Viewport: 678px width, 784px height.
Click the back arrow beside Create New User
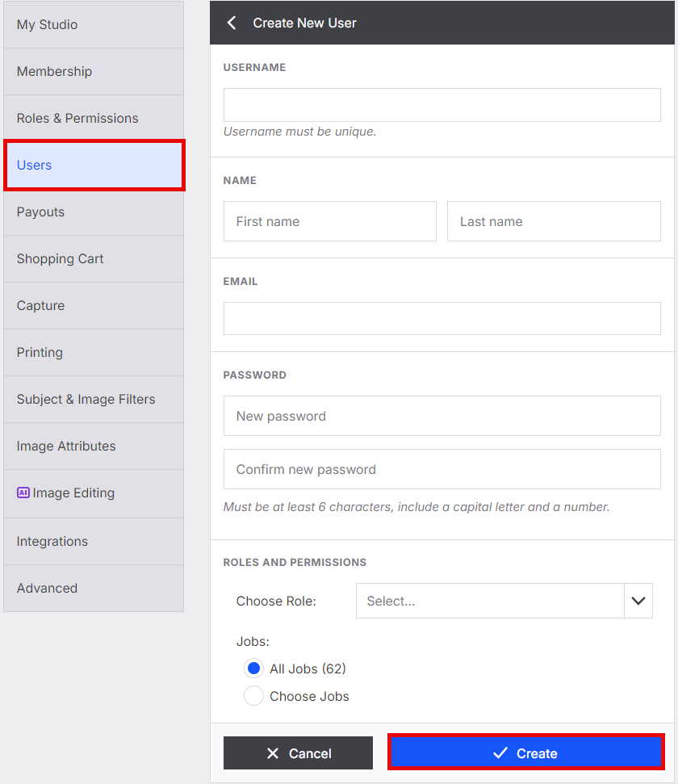232,23
